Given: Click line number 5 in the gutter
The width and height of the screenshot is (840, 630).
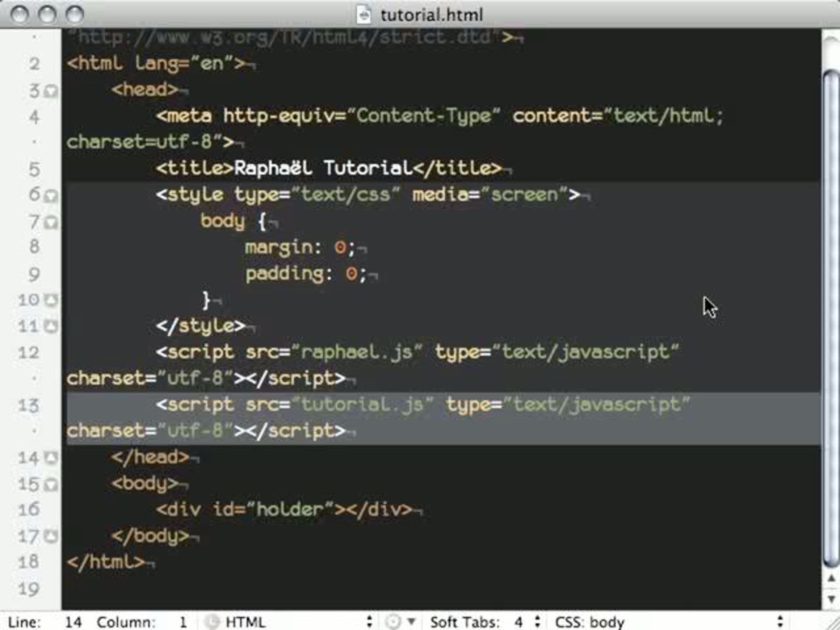Looking at the screenshot, I should [35, 169].
